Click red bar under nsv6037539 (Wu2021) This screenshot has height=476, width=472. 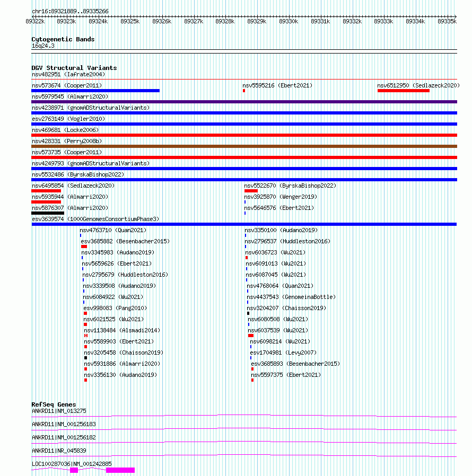click(251, 336)
